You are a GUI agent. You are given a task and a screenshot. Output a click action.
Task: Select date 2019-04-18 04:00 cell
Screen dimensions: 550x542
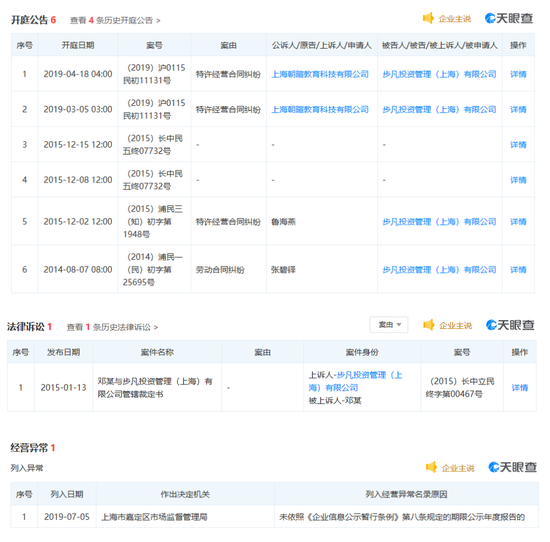[78, 74]
